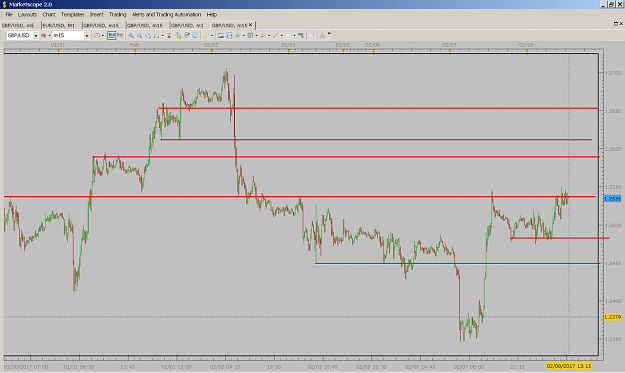
Task: Open the File menu
Action: point(9,14)
